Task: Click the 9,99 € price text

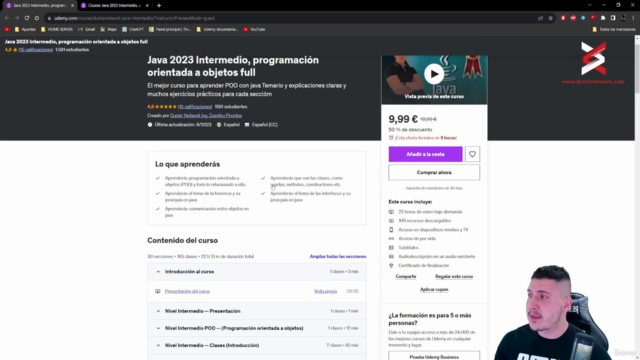Action: (403, 119)
